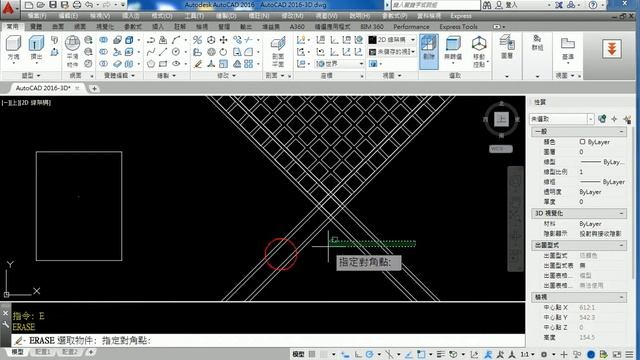Click the Rotate tool in Modify panel
The width and height of the screenshot is (640, 360).
click(x=223, y=52)
